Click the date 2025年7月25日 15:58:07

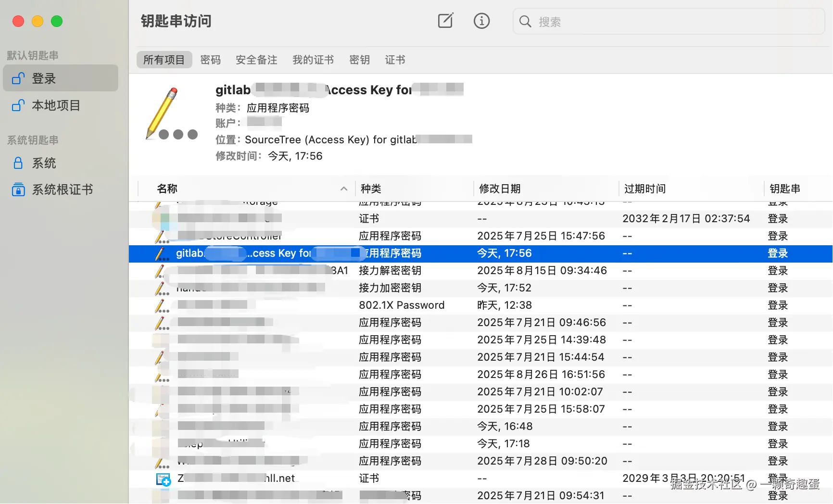pyautogui.click(x=541, y=409)
